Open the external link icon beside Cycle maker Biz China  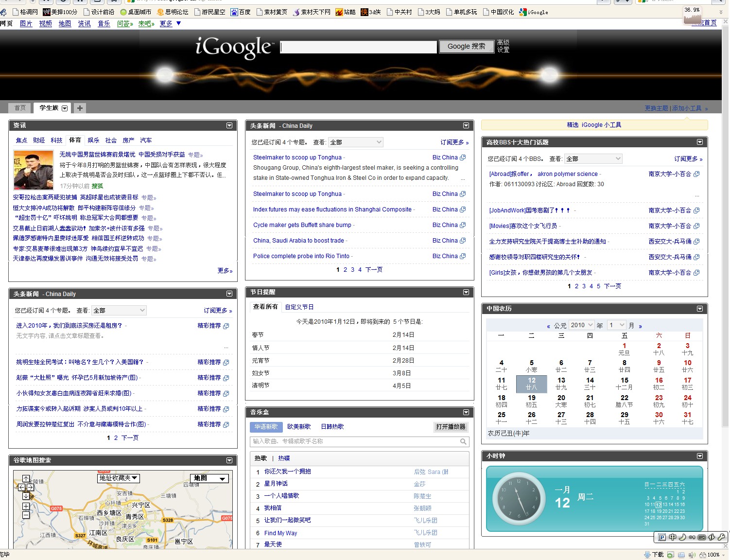coord(463,225)
